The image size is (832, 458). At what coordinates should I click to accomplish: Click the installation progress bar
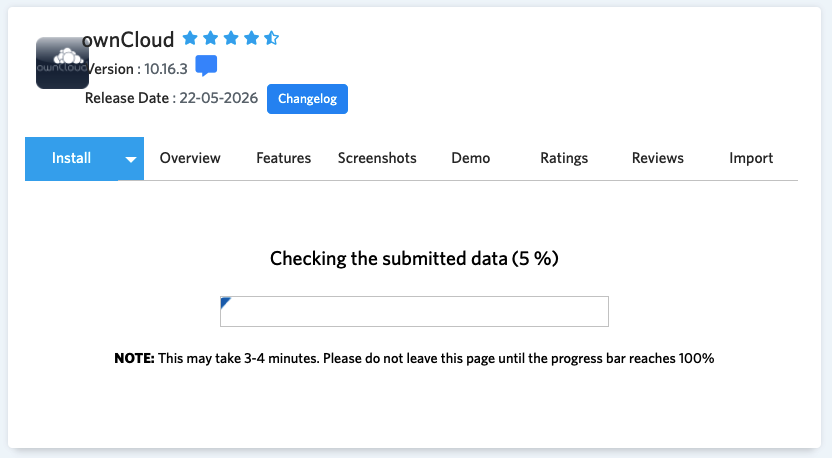[x=414, y=312]
